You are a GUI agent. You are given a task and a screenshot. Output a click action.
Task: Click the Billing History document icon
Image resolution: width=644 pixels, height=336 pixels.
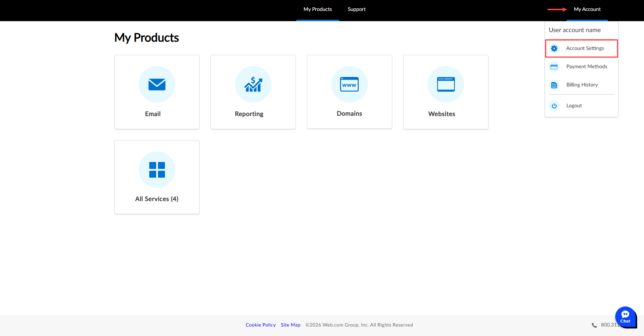tap(554, 85)
